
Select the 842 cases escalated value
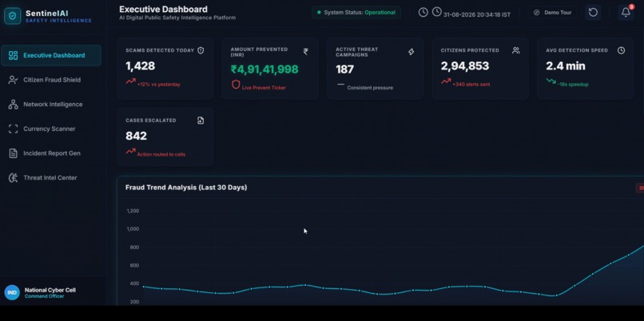pos(136,136)
